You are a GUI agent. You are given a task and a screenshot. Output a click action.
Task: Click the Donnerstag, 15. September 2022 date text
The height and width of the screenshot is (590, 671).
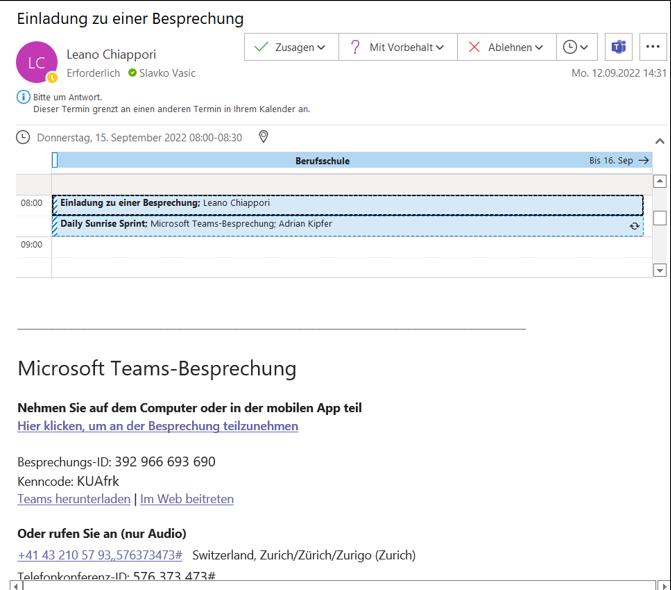[140, 138]
